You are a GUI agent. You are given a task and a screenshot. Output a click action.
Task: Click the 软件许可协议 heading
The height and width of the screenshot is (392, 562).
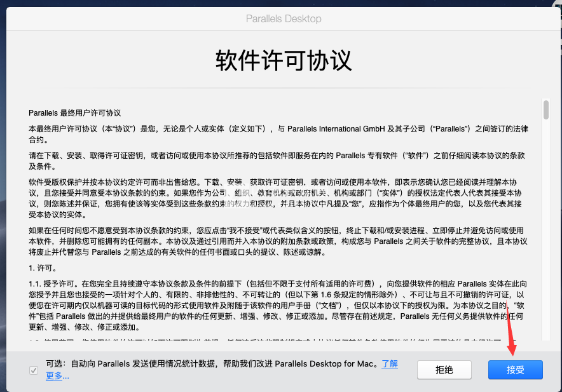pos(284,60)
